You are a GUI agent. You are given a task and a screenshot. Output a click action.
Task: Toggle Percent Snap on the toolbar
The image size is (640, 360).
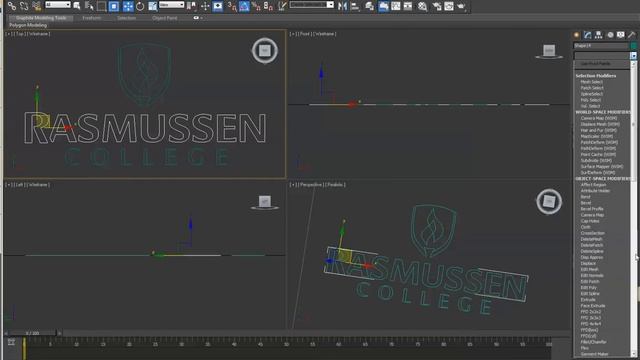(256, 6)
